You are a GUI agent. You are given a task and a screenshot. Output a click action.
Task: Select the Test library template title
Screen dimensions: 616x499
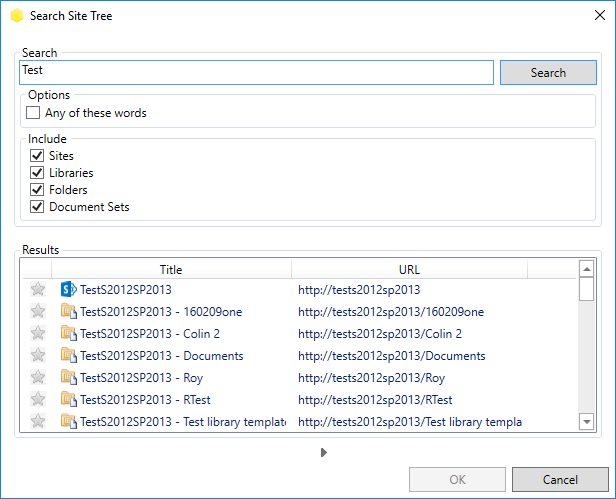click(x=183, y=422)
